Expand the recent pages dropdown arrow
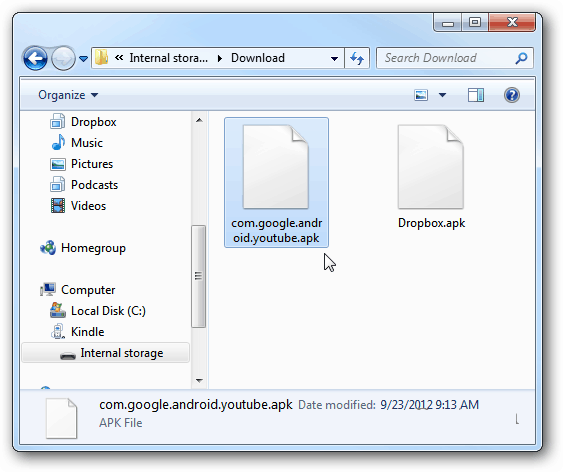This screenshot has width=563, height=472. point(84,58)
